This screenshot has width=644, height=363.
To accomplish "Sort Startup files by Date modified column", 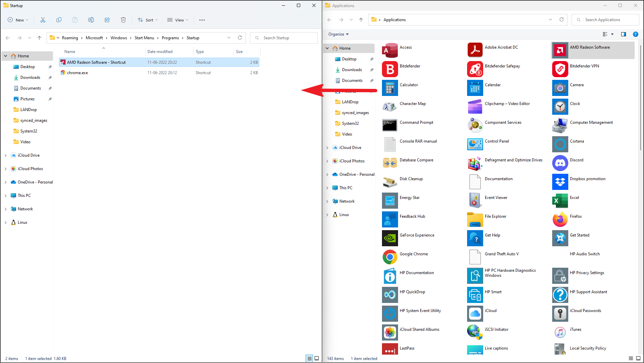I will [x=160, y=52].
